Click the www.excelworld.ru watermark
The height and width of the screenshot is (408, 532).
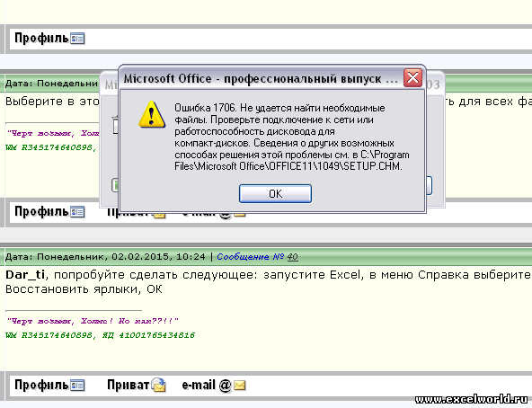pos(472,399)
